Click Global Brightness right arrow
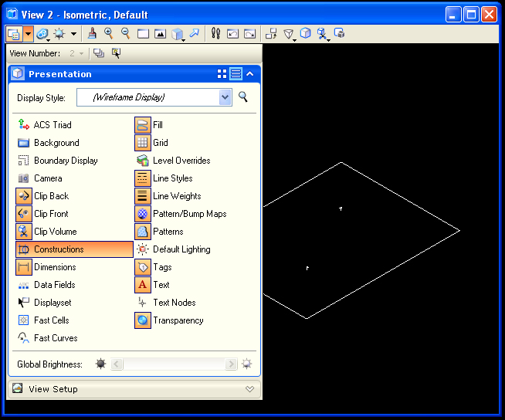 [231, 364]
